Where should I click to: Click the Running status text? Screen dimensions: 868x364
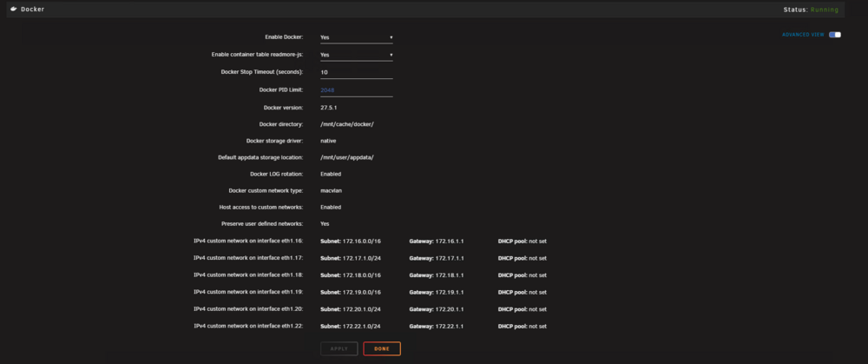[825, 10]
